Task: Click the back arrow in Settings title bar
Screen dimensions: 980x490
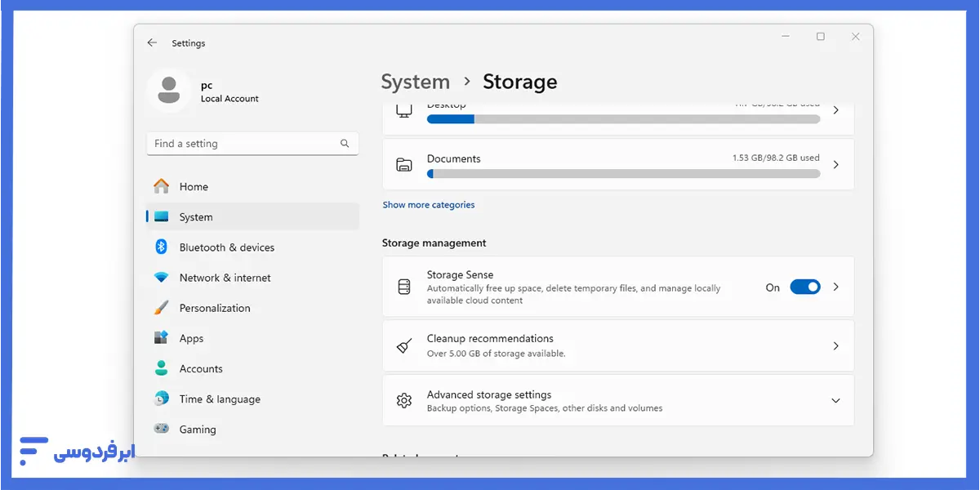Action: tap(152, 42)
